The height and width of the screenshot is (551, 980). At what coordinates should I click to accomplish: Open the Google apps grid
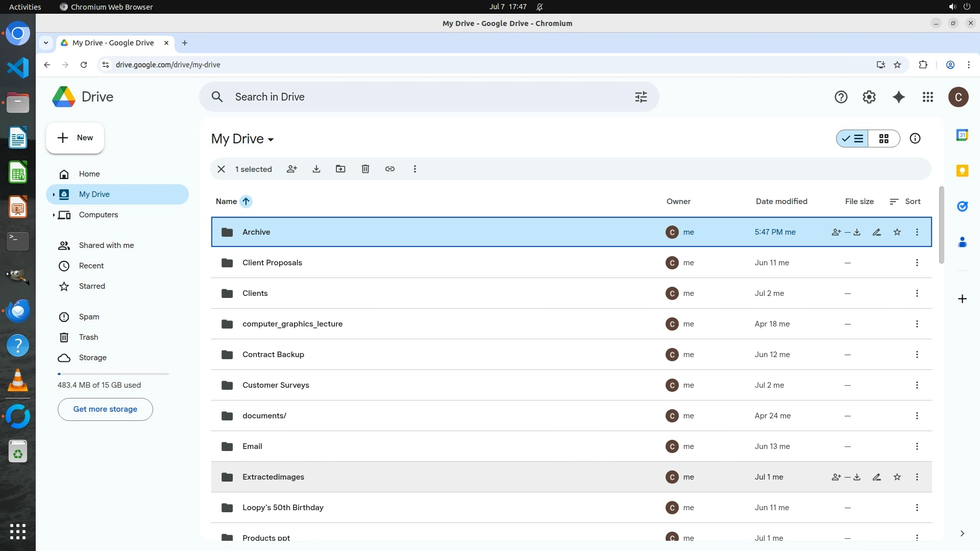click(928, 97)
